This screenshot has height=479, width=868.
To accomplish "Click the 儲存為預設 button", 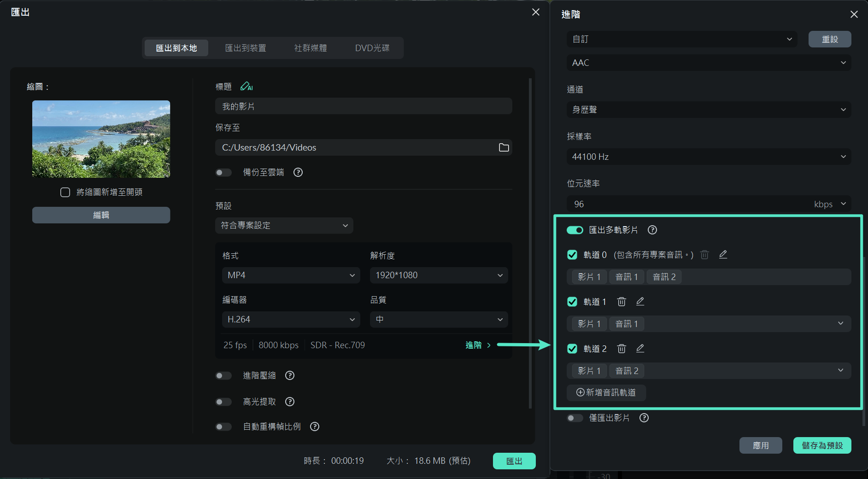I will (822, 445).
